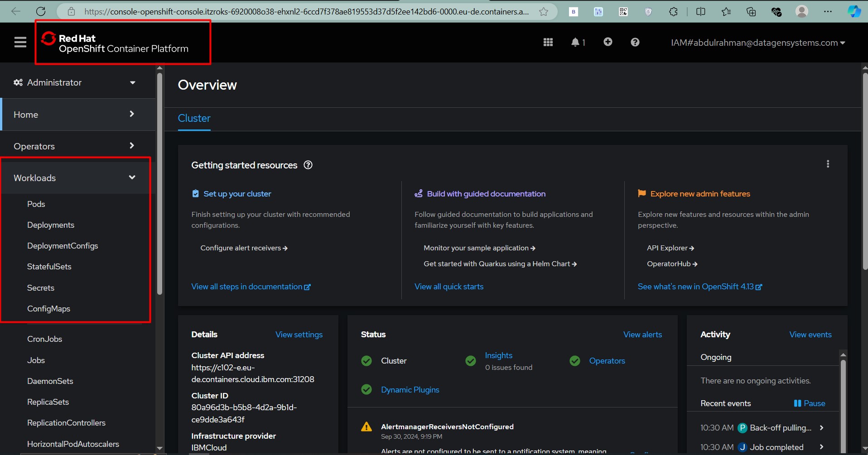The height and width of the screenshot is (455, 868).
Task: Click the browser address bar URL
Action: [x=306, y=12]
